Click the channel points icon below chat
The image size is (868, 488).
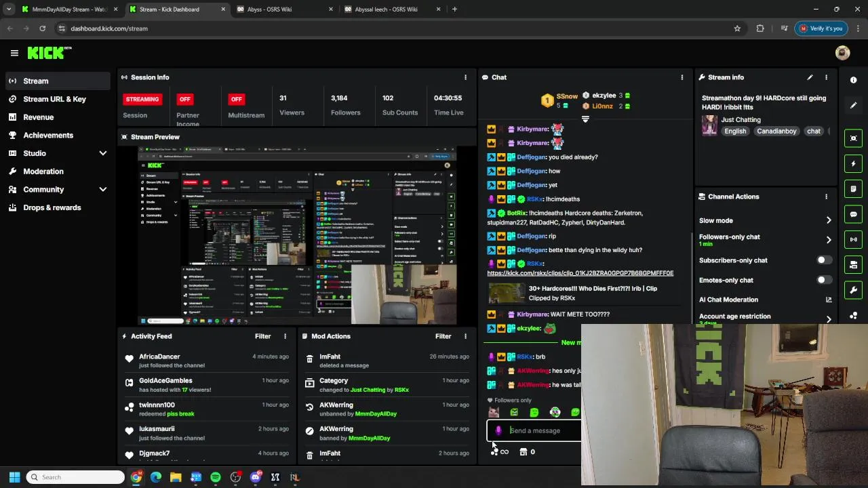(494, 452)
